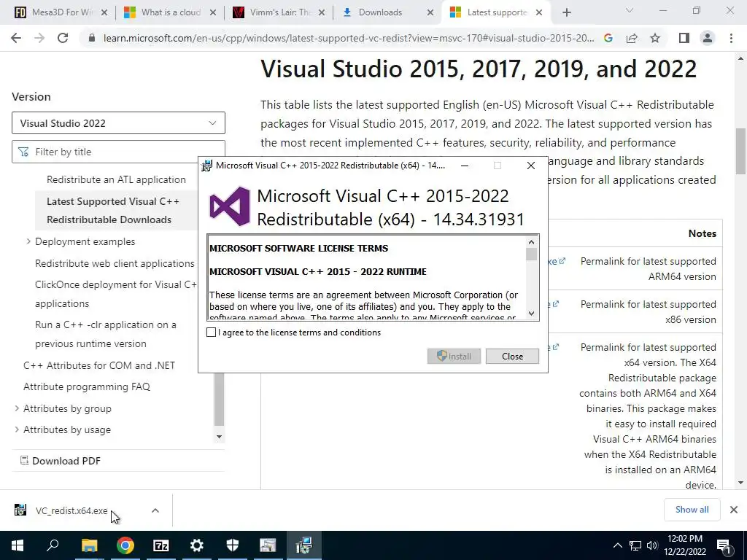This screenshot has height=560, width=747.
Task: Click the sidebar scroll down arrow
Action: pyautogui.click(x=219, y=437)
